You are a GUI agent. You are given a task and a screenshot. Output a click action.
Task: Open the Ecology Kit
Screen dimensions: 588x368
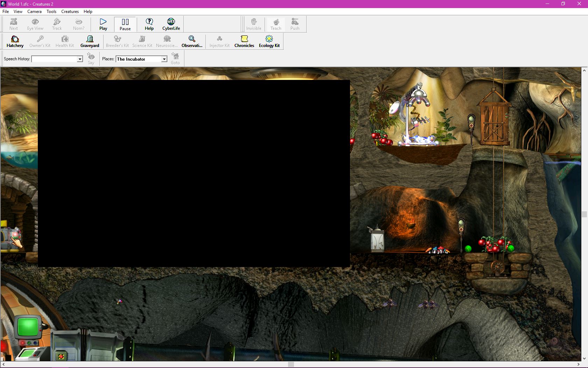click(x=269, y=41)
